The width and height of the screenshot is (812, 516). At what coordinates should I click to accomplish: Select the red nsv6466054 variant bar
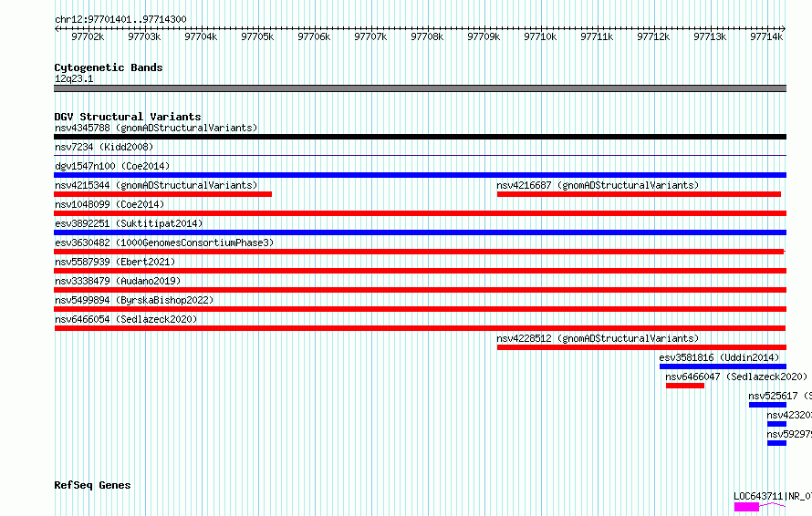point(420,328)
